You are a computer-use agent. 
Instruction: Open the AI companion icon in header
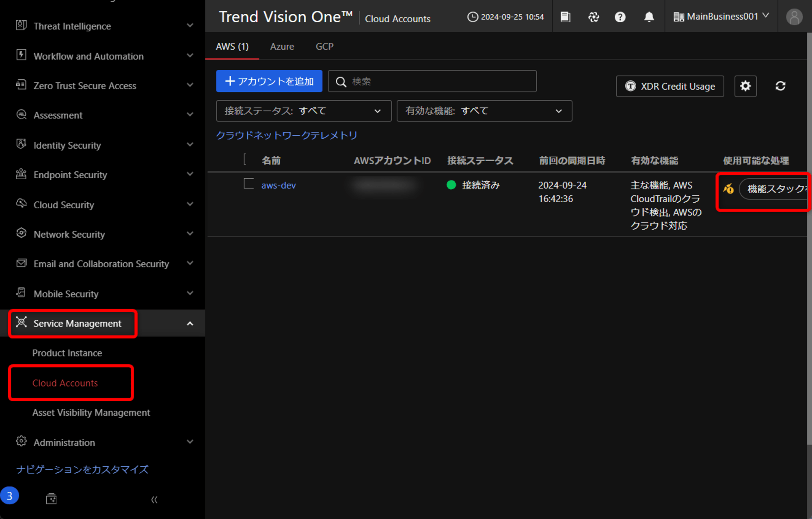coord(594,17)
